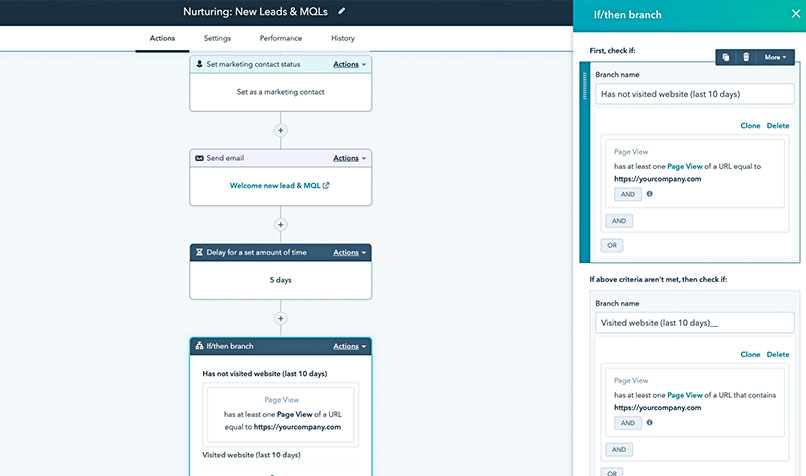The height and width of the screenshot is (476, 806).
Task: Open the More dropdown
Action: click(x=775, y=57)
